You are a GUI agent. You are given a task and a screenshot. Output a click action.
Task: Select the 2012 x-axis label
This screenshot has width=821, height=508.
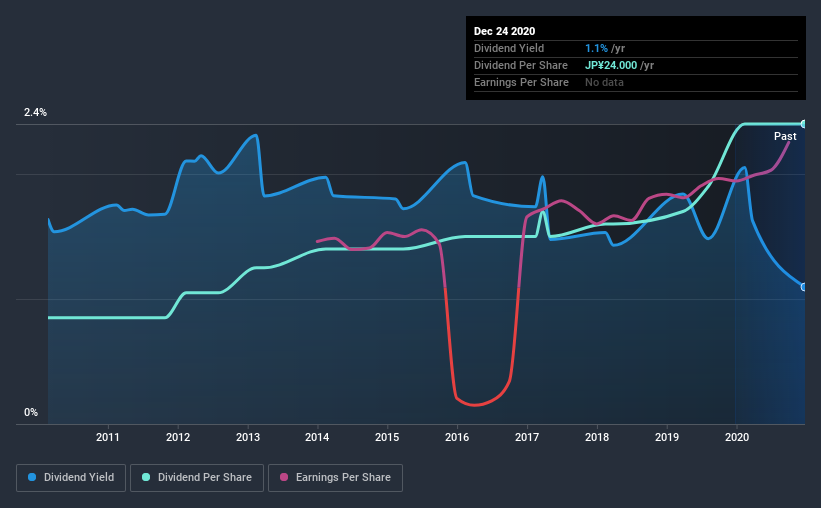click(x=178, y=437)
